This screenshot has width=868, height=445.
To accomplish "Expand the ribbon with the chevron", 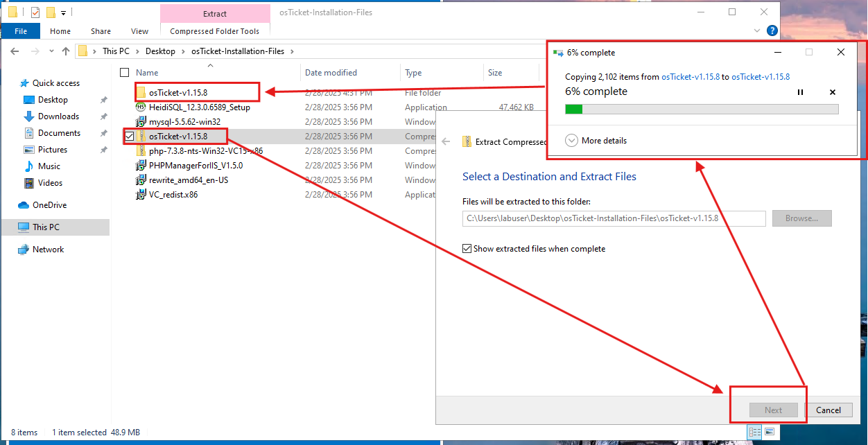I will point(757,30).
